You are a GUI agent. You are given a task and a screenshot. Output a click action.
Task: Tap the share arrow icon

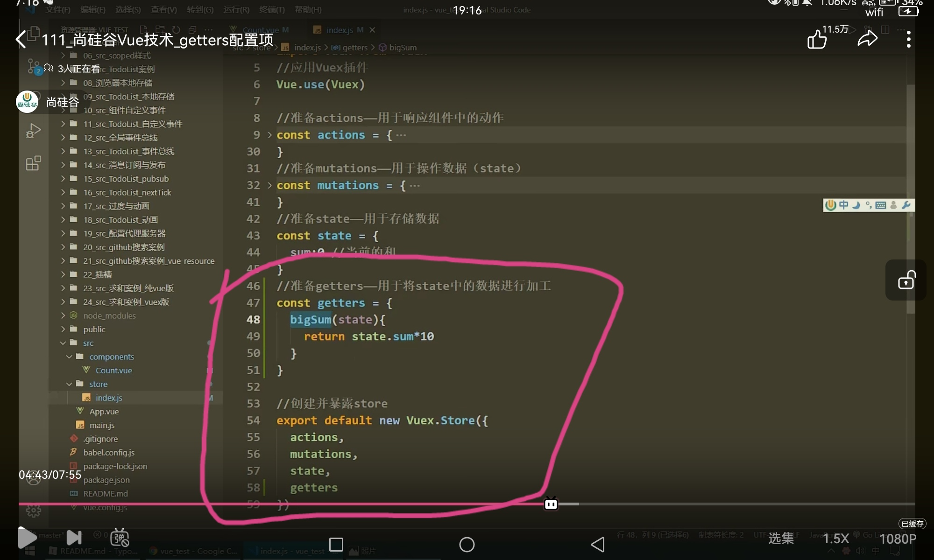(x=867, y=39)
